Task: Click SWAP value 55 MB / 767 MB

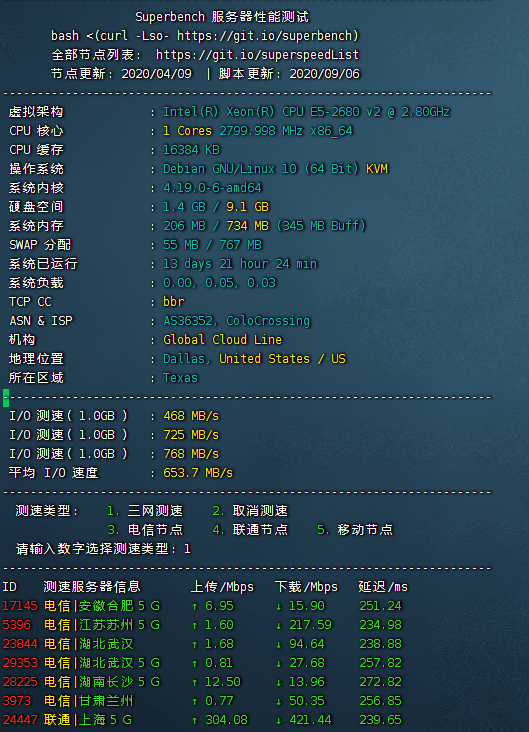Action: click(x=212, y=245)
